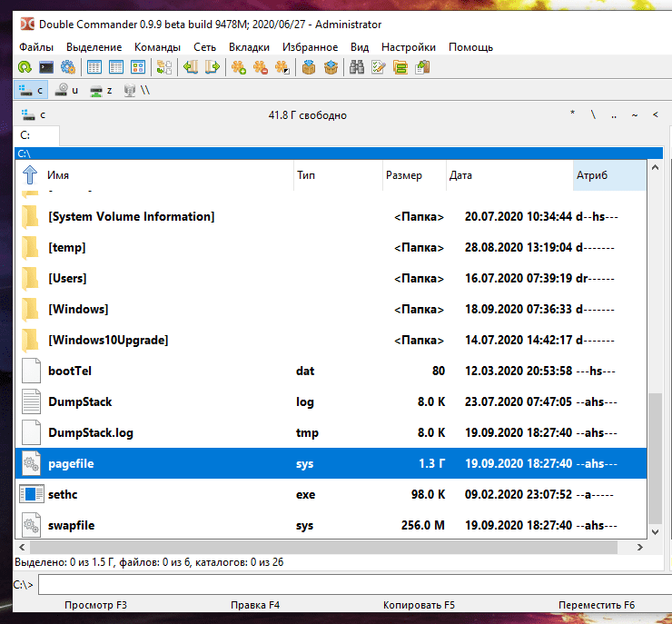The height and width of the screenshot is (624, 672).
Task: Open the terminal from the toolbar
Action: (46, 67)
